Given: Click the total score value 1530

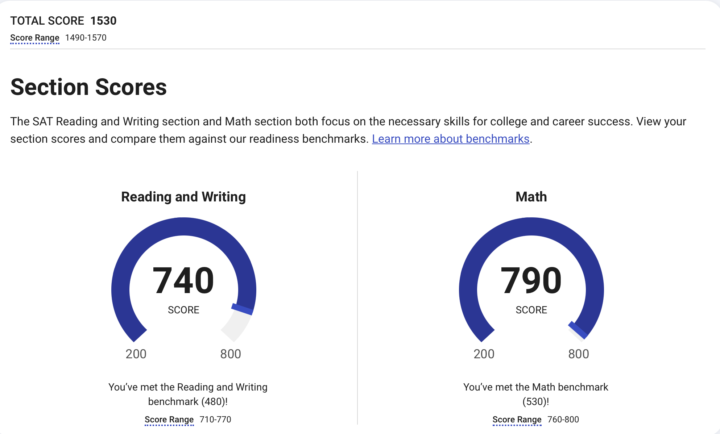Looking at the screenshot, I should point(103,21).
